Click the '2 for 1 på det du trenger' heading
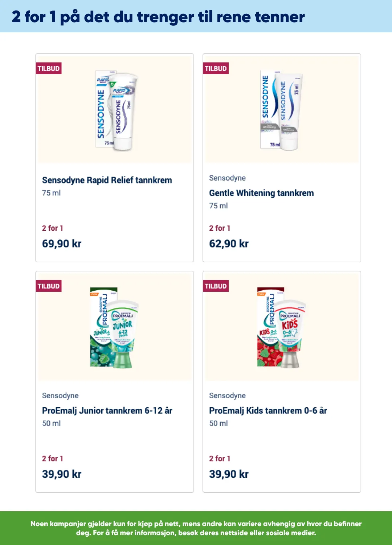The image size is (392, 545). tap(158, 17)
